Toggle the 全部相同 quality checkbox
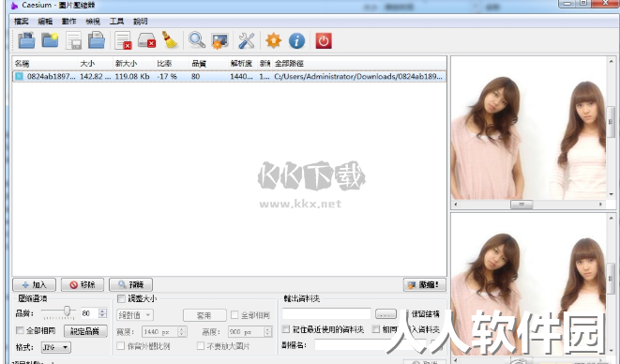This screenshot has height=364, width=620. click(20, 330)
